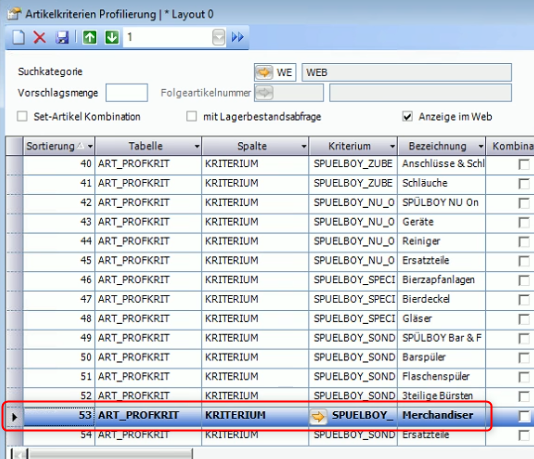Click the save floppy disk icon
The height and width of the screenshot is (459, 534).
62,37
